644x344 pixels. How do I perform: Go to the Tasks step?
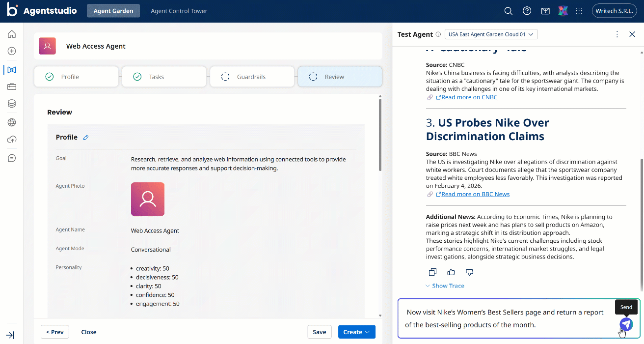(x=164, y=77)
